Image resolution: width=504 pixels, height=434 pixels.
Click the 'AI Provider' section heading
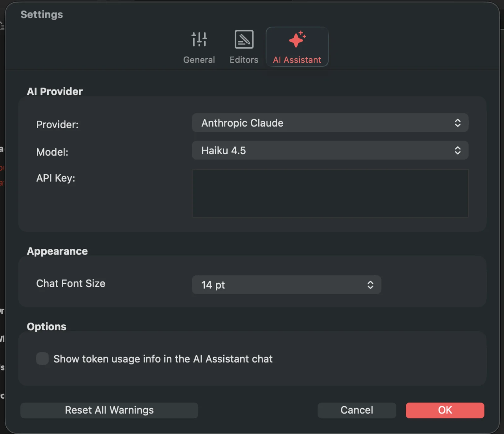click(55, 91)
